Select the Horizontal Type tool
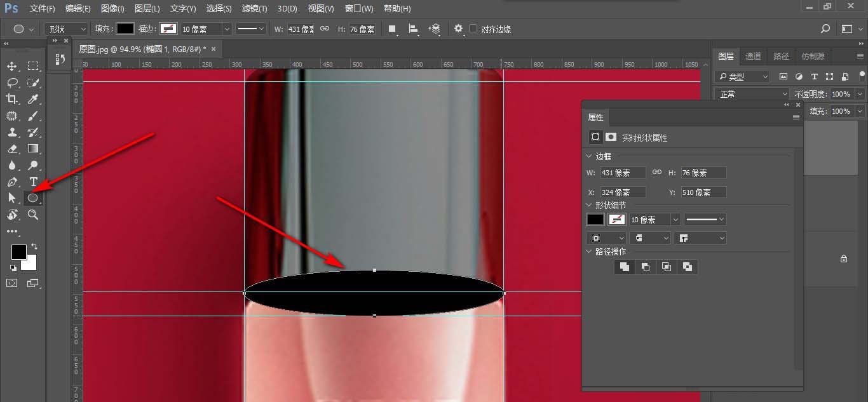 tap(33, 182)
